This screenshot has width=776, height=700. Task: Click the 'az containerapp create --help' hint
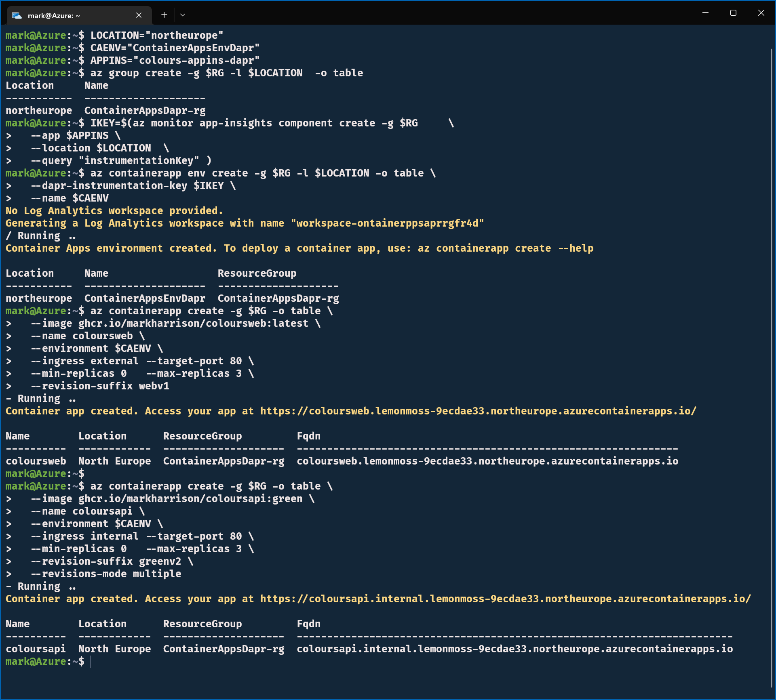[x=505, y=248]
